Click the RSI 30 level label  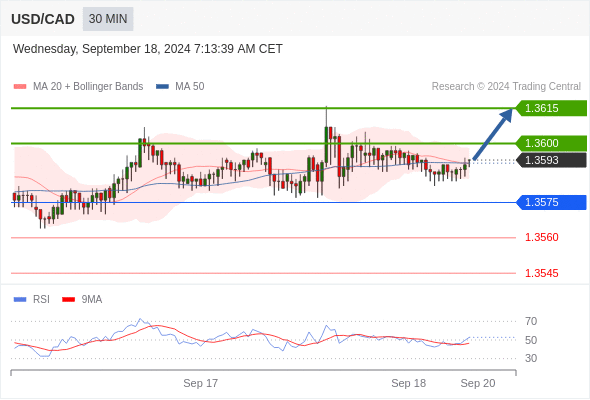pyautogui.click(x=531, y=358)
